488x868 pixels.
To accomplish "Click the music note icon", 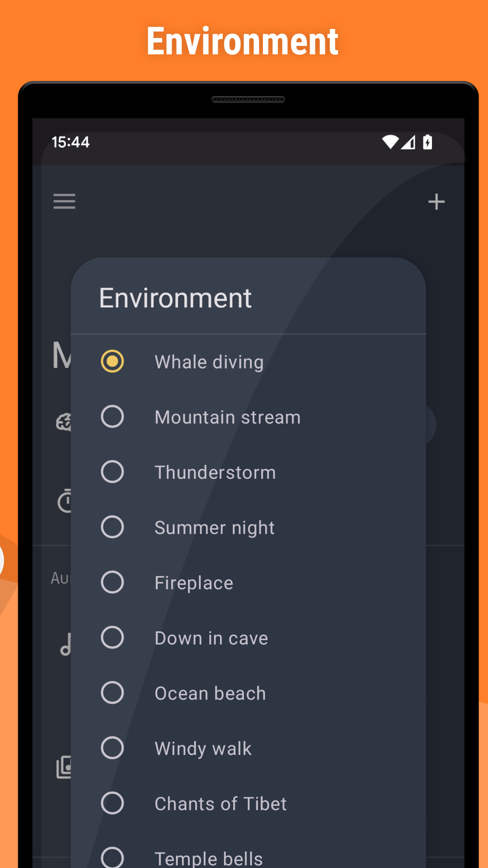I will (66, 644).
